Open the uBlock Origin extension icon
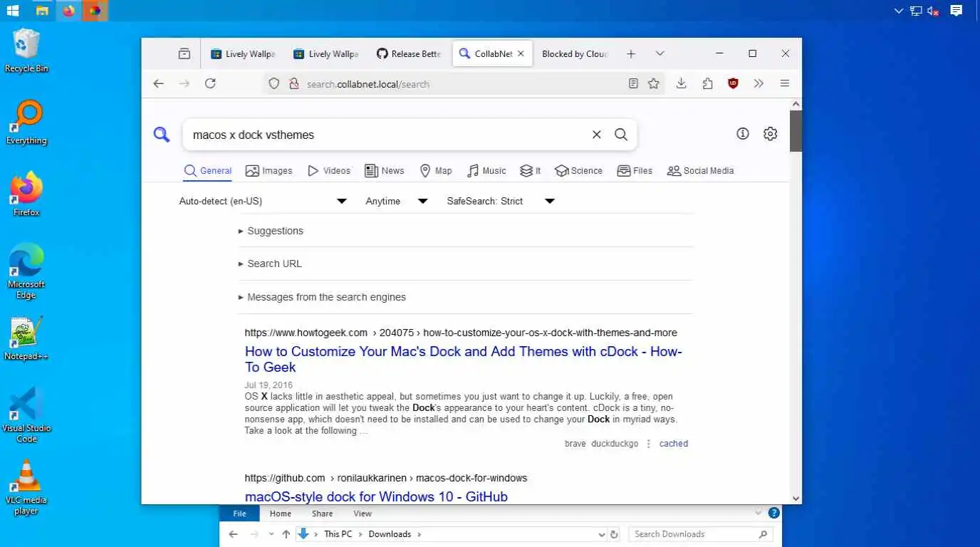 click(x=733, y=83)
